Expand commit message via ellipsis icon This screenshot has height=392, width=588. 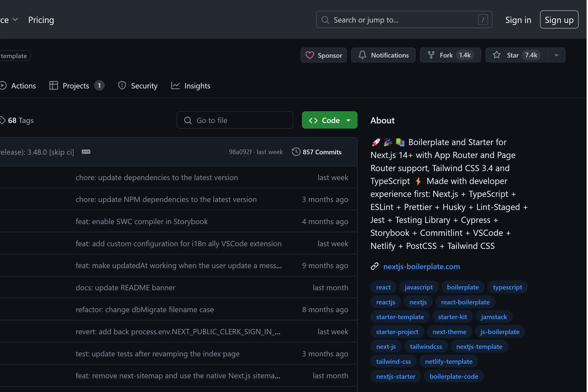(86, 152)
